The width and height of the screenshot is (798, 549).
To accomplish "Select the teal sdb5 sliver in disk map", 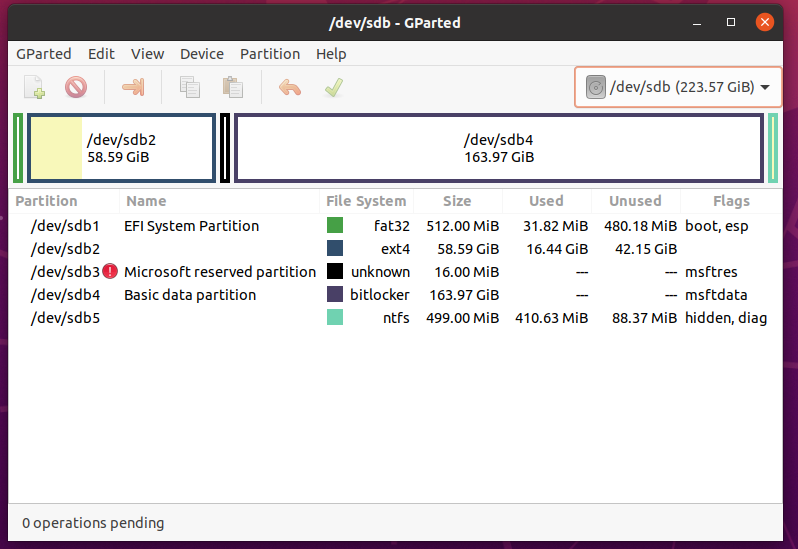I will pos(773,148).
